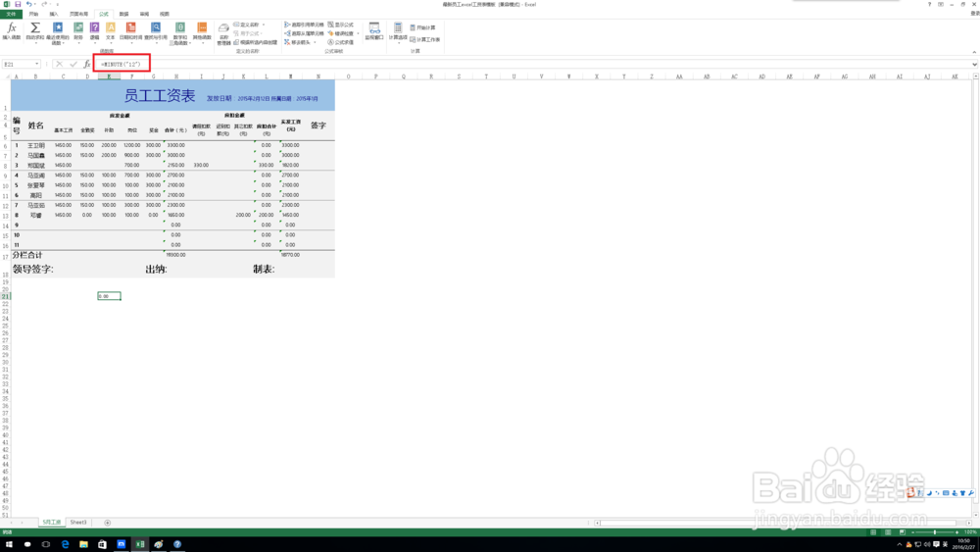Switch to Normal view in status bar
The width and height of the screenshot is (980, 552).
[x=873, y=532]
